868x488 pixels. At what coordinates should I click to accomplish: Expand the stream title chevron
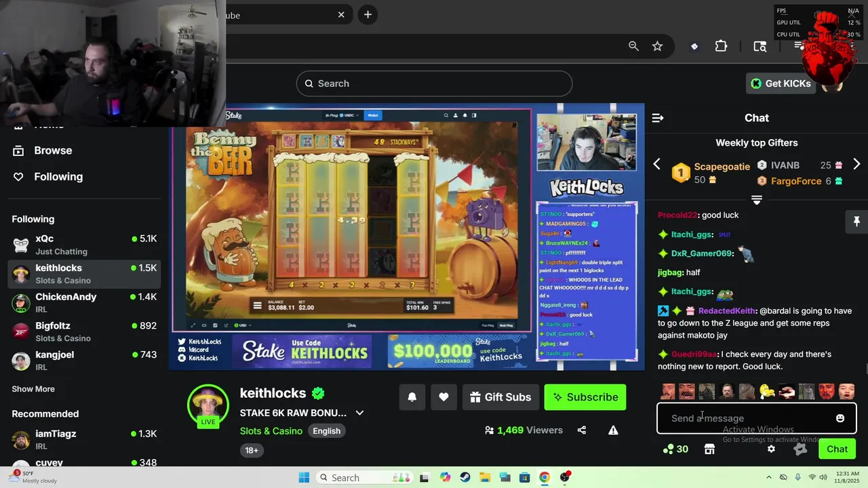pos(359,413)
